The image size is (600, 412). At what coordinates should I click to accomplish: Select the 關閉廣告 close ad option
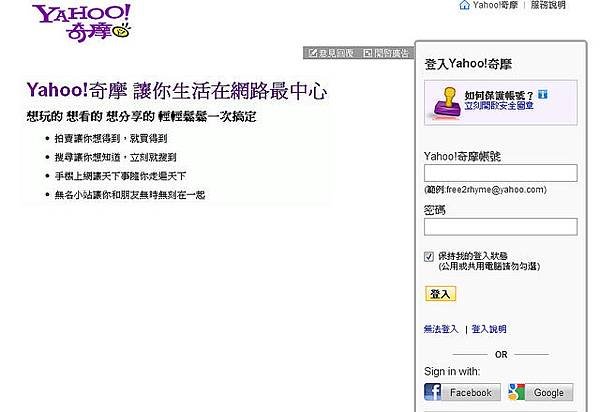point(391,53)
